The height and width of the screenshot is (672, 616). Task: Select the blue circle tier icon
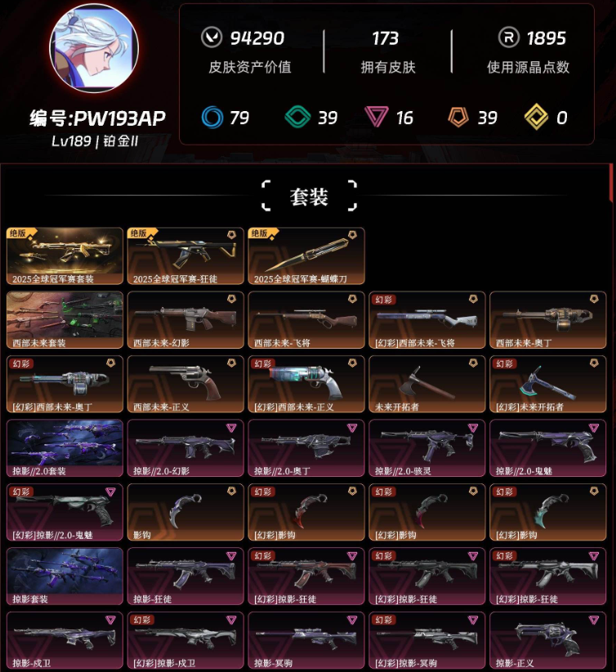pos(212,117)
